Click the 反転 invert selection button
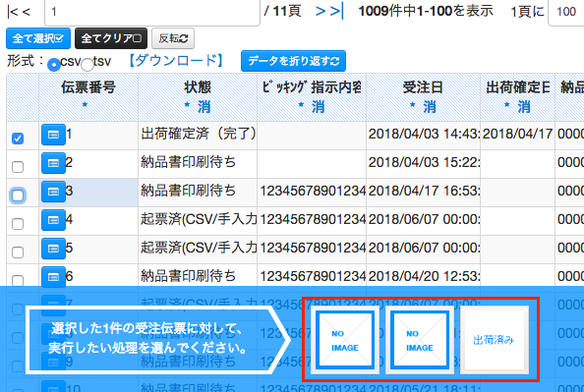 (173, 38)
